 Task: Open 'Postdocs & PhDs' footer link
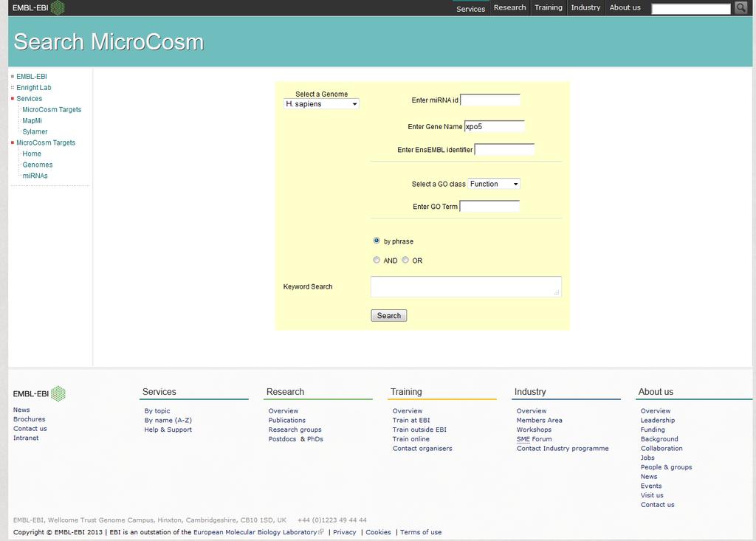pos(295,439)
